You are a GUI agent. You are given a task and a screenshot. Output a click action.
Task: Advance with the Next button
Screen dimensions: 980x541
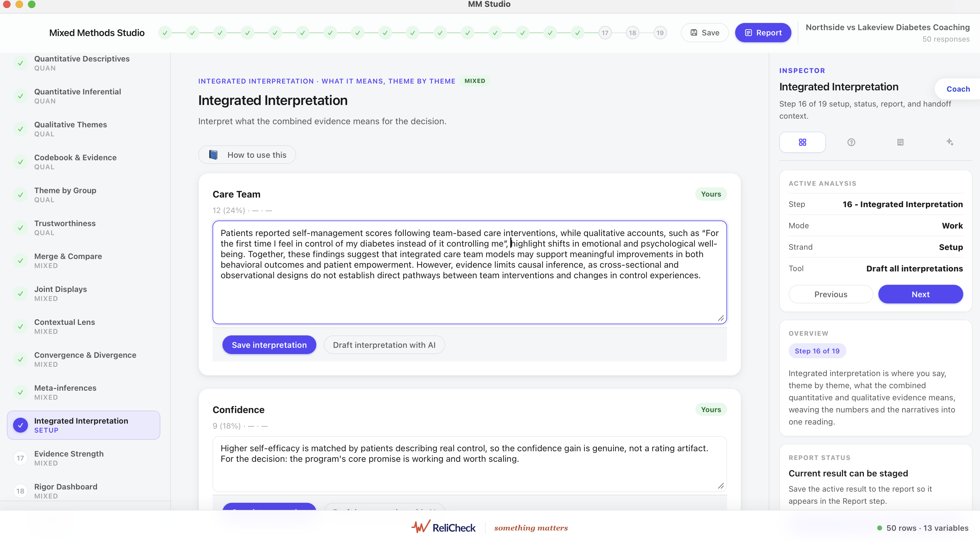(x=920, y=294)
